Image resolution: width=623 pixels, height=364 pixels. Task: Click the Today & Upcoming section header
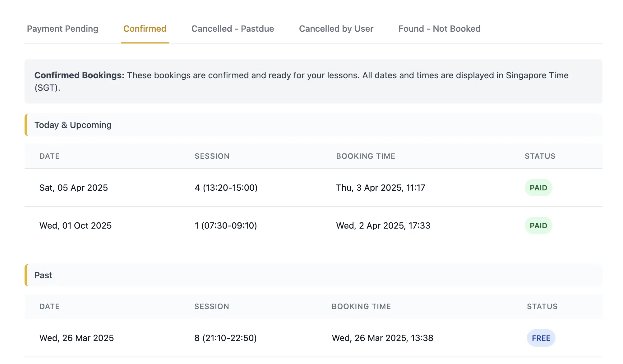point(73,125)
